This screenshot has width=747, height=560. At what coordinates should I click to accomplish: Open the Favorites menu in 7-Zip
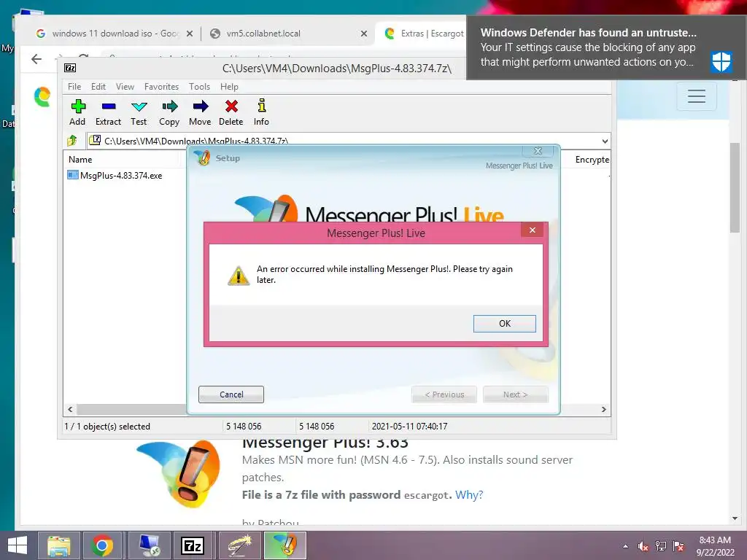tap(161, 87)
